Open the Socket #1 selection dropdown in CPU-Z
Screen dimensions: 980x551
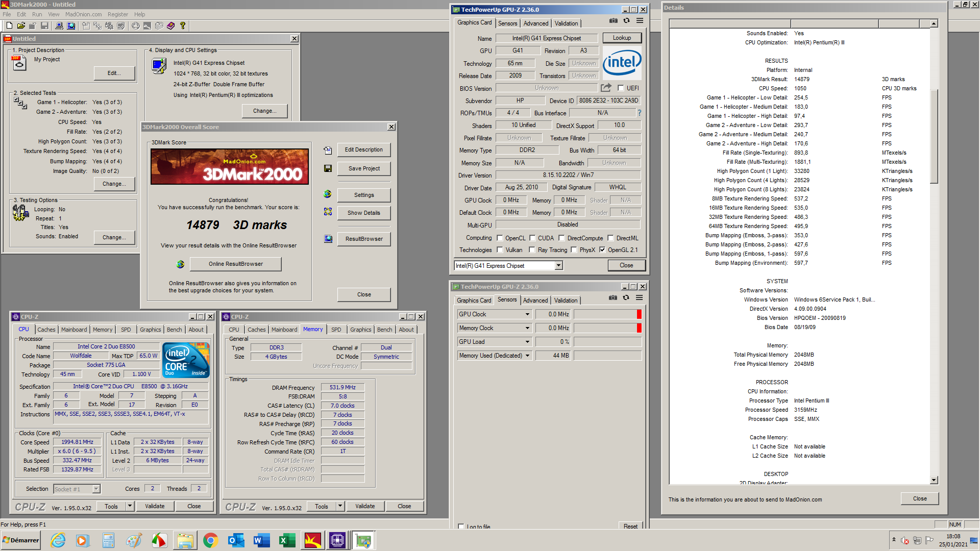click(x=96, y=489)
